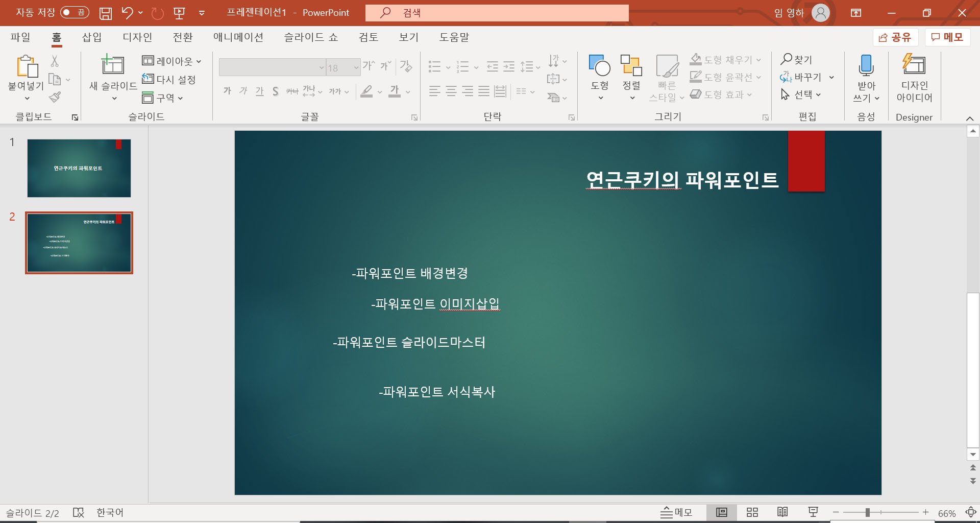The width and height of the screenshot is (980, 523).
Task: Open the Animations (애니메이션) tab
Action: pyautogui.click(x=238, y=37)
